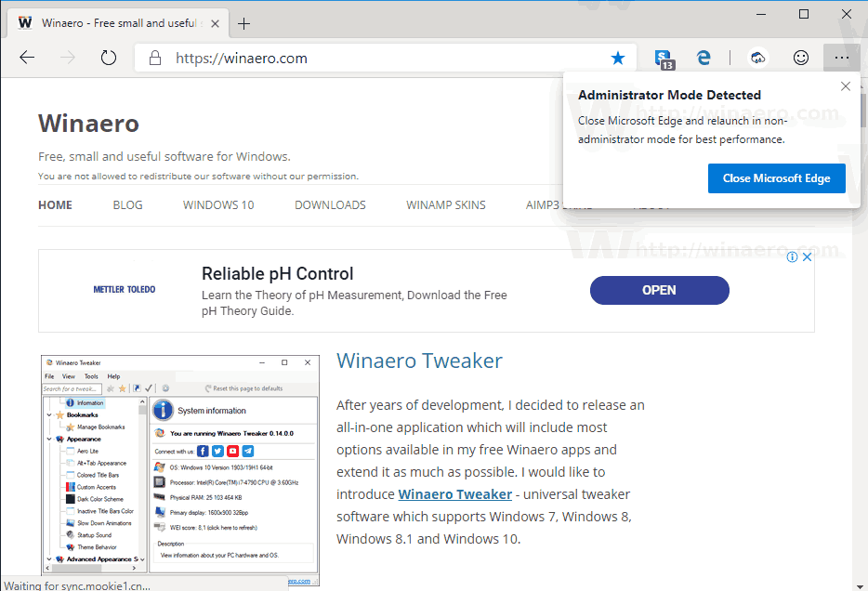Toggle the favorites star in the address bar

point(618,59)
